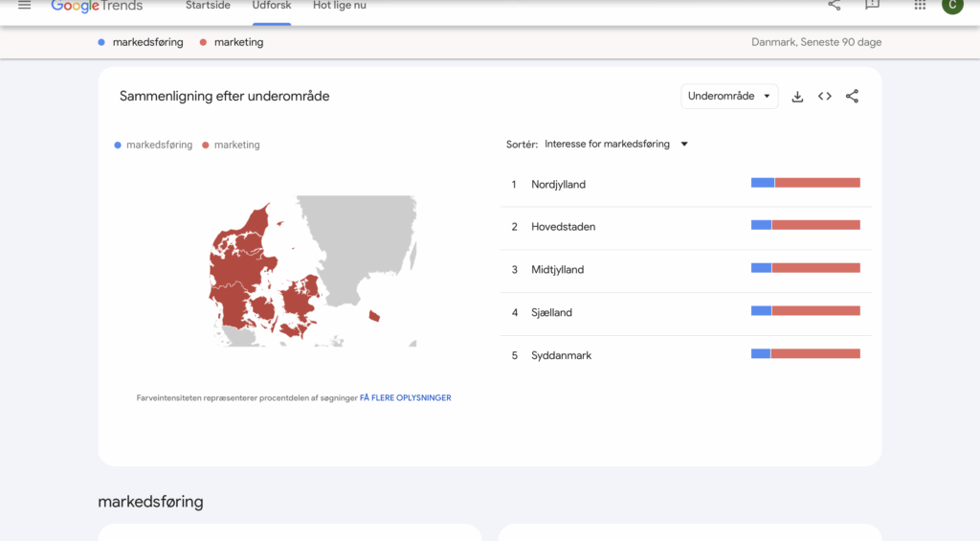Image resolution: width=980 pixels, height=541 pixels.
Task: Click the Syddanmark region entry
Action: 561,356
